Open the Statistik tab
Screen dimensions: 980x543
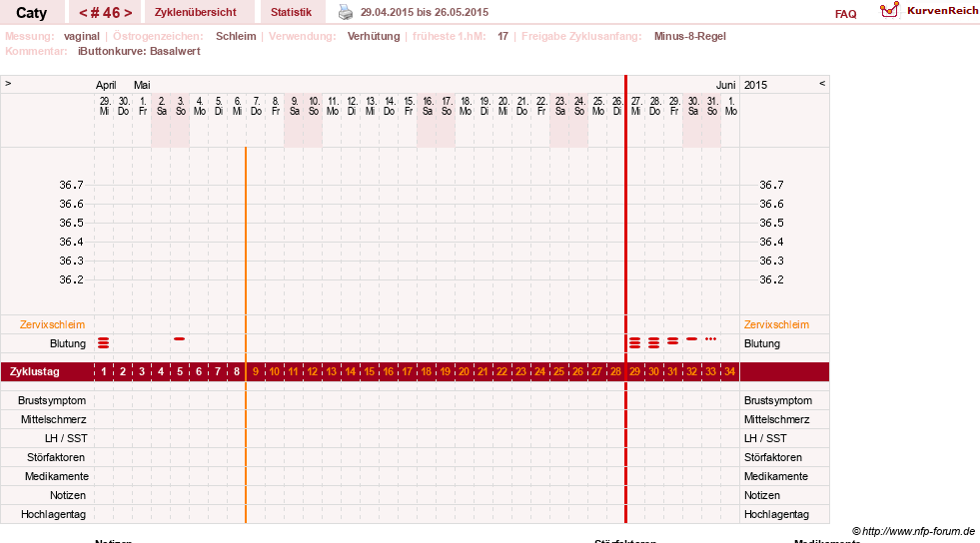(x=292, y=13)
